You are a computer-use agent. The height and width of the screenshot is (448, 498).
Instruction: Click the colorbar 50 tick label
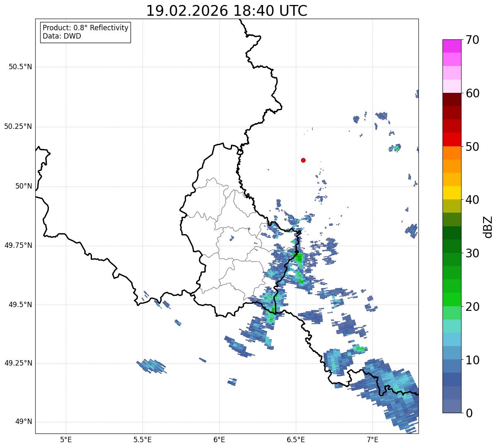pyautogui.click(x=472, y=147)
